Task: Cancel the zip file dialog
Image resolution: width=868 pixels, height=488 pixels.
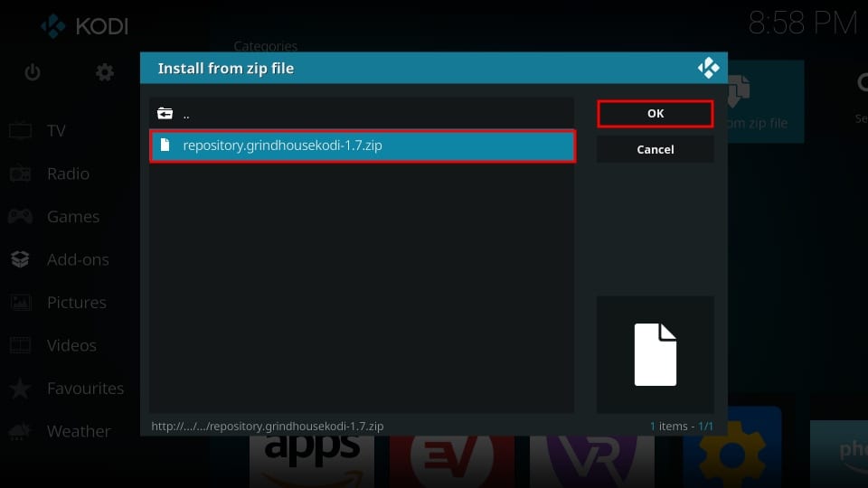Action: coord(656,149)
